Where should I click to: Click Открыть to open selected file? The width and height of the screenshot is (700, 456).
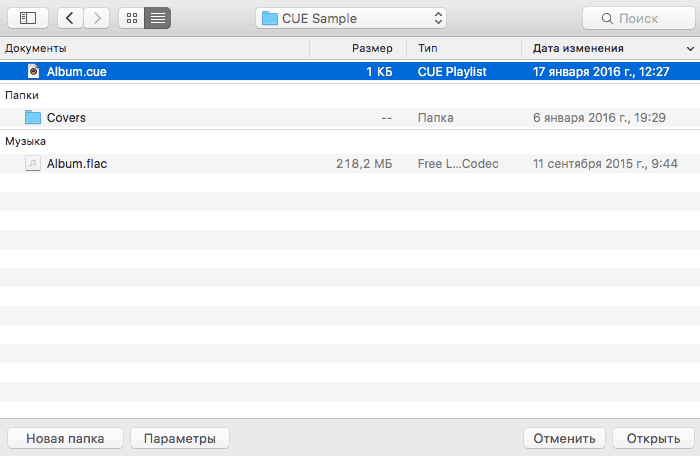pos(654,438)
